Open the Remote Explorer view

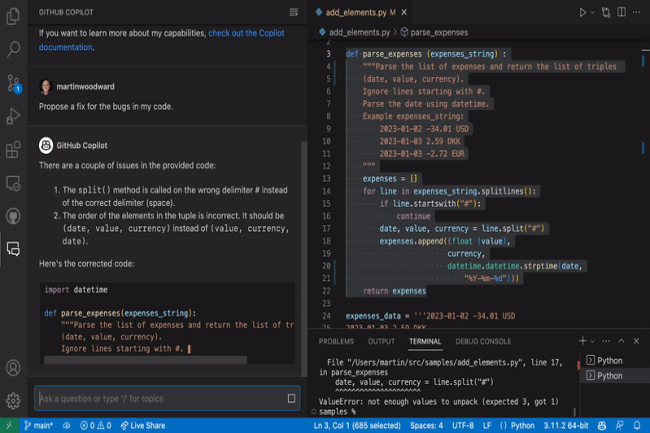coord(13,183)
